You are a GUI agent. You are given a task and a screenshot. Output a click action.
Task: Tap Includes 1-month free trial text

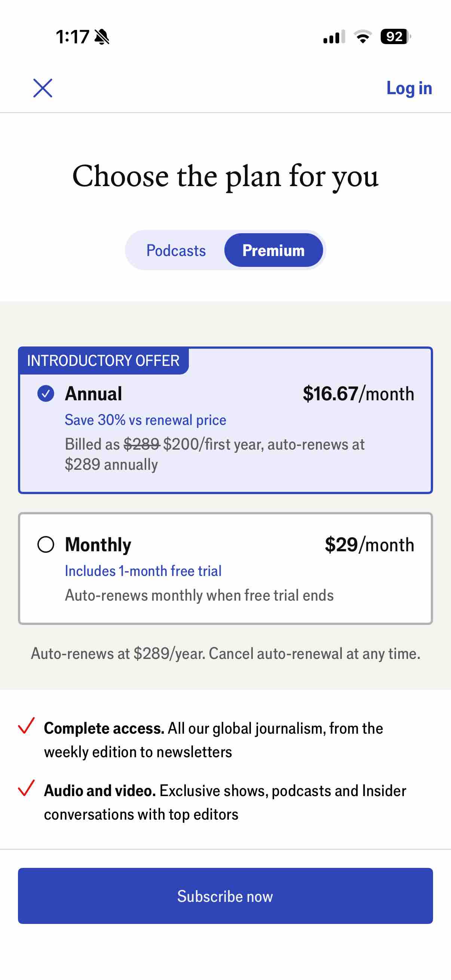(x=143, y=571)
